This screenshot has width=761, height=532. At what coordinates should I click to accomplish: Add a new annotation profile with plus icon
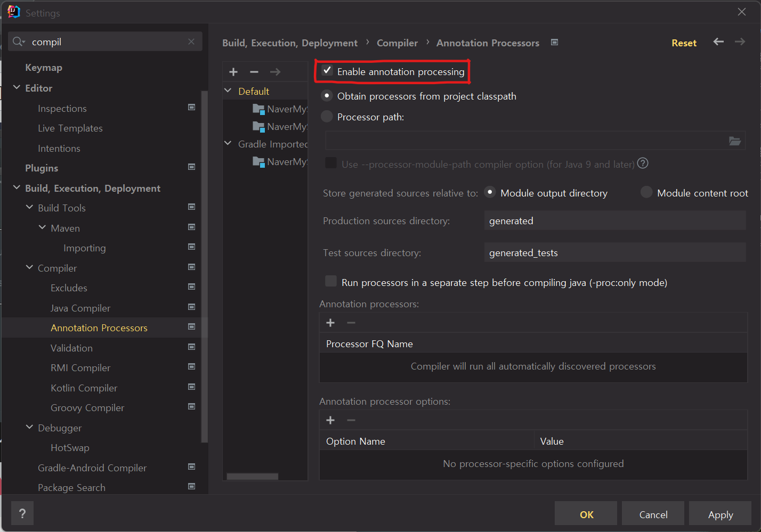click(233, 71)
